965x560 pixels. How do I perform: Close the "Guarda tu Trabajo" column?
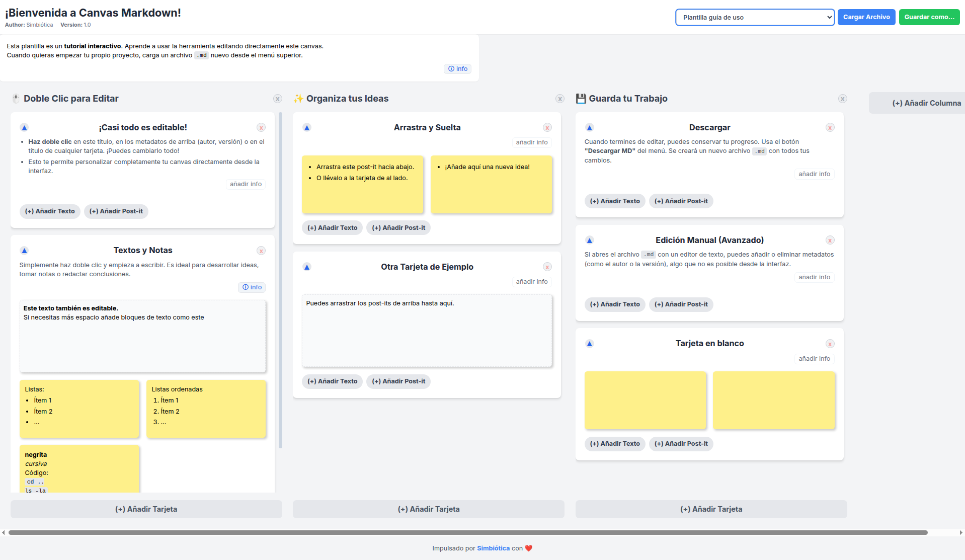(x=843, y=99)
